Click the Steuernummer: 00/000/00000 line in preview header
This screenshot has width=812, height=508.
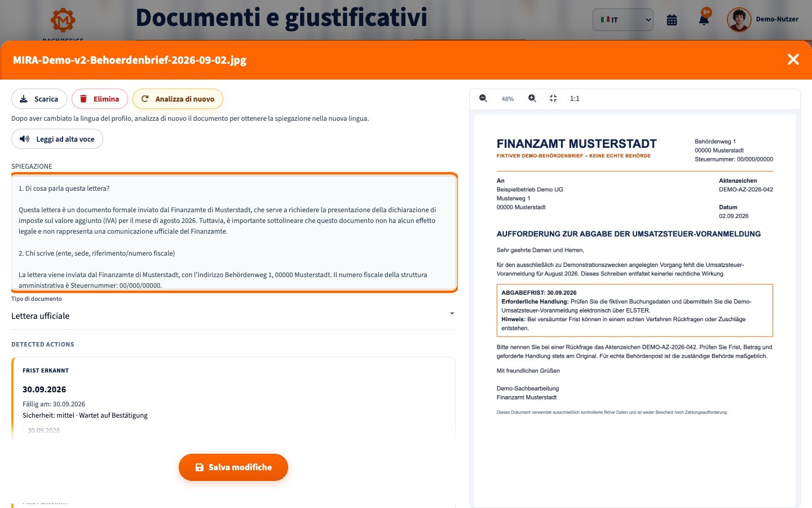coord(734,159)
